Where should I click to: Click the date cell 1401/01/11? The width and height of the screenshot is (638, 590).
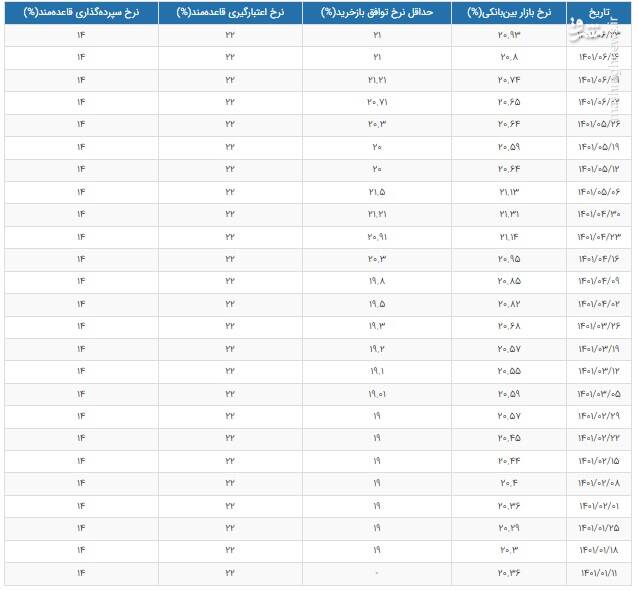(x=598, y=573)
